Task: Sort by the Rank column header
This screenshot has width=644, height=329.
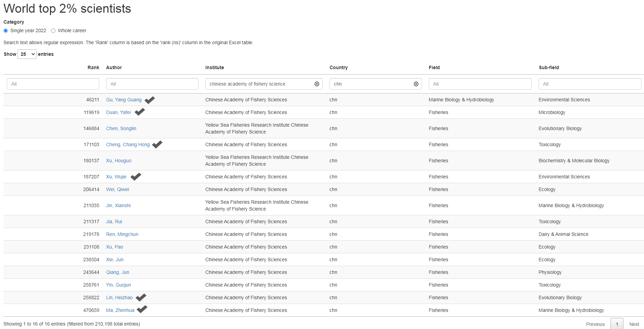Action: 93,67
